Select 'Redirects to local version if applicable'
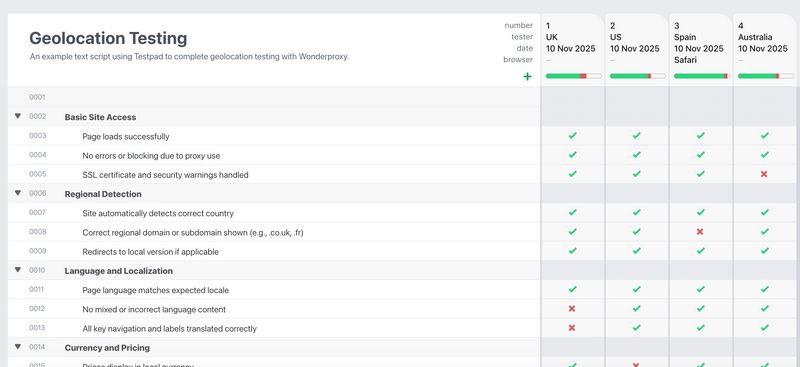 click(x=151, y=252)
